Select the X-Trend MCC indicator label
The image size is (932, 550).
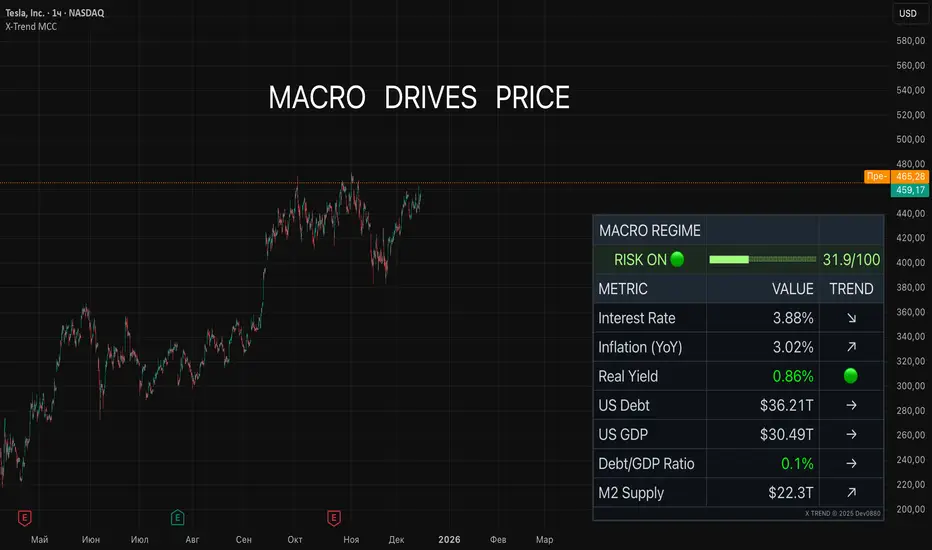[x=34, y=27]
